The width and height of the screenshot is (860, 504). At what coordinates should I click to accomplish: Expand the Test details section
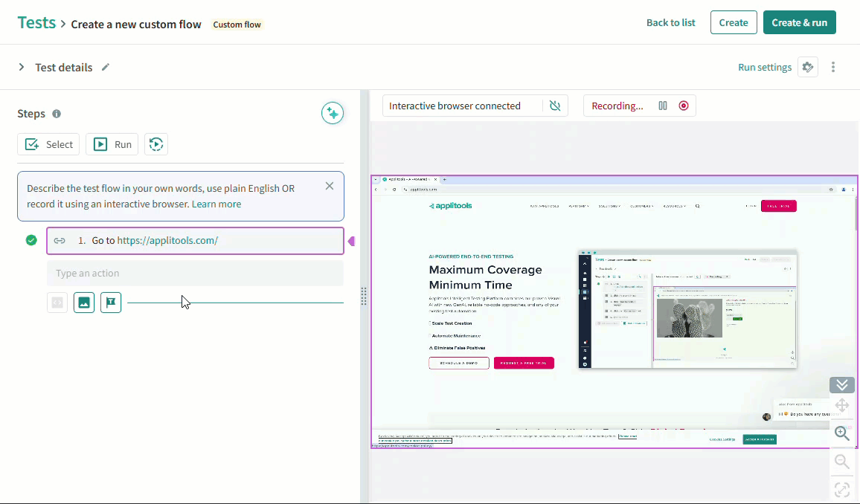tap(22, 67)
